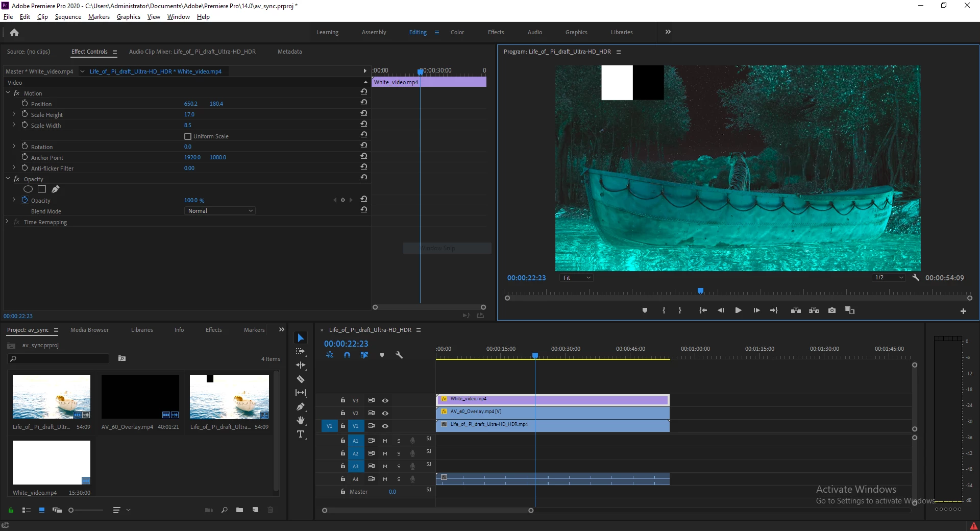Open playback resolution 1/2 dropdown

889,278
